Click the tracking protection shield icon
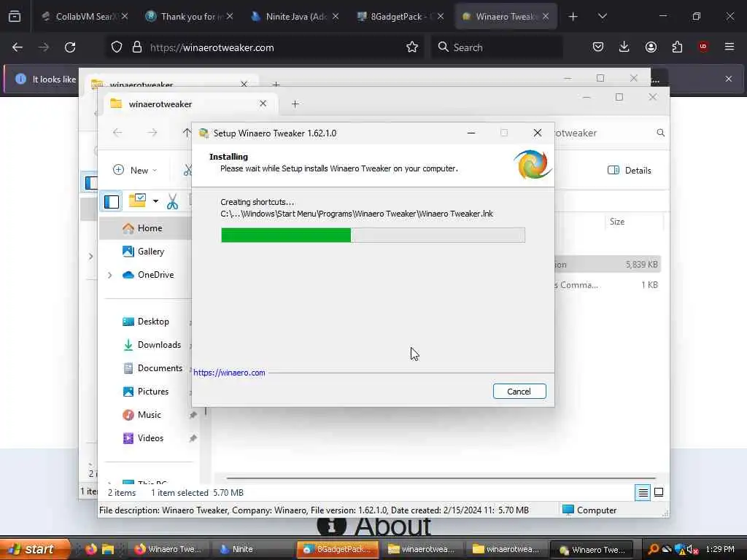This screenshot has width=747, height=560. coord(117,47)
